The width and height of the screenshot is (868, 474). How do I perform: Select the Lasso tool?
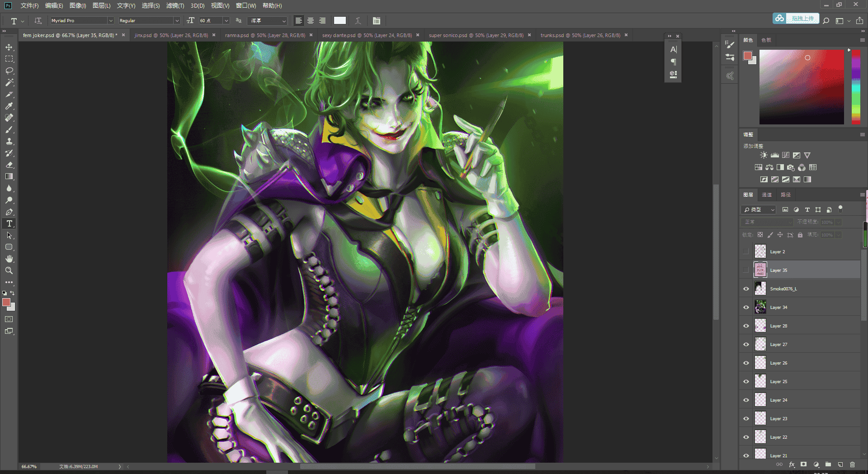9,71
